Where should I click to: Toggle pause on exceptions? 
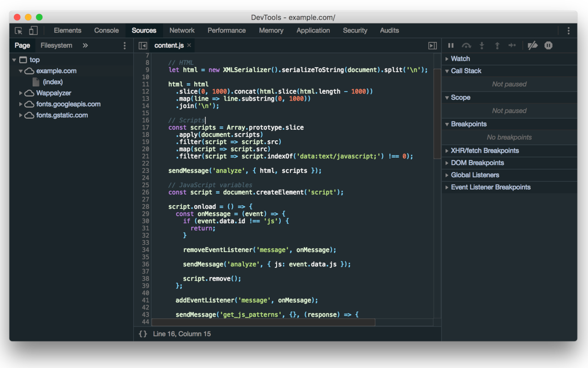coord(548,46)
